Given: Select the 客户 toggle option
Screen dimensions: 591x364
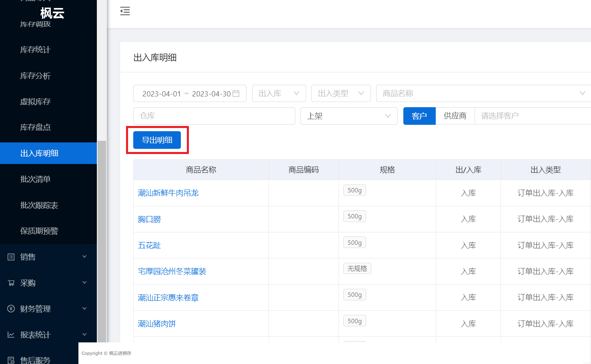Looking at the screenshot, I should pos(419,116).
